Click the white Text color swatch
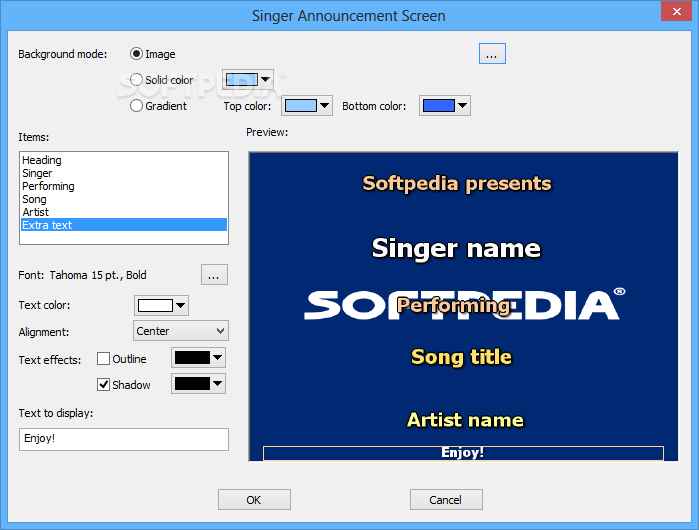This screenshot has height=530, width=699. tap(155, 305)
